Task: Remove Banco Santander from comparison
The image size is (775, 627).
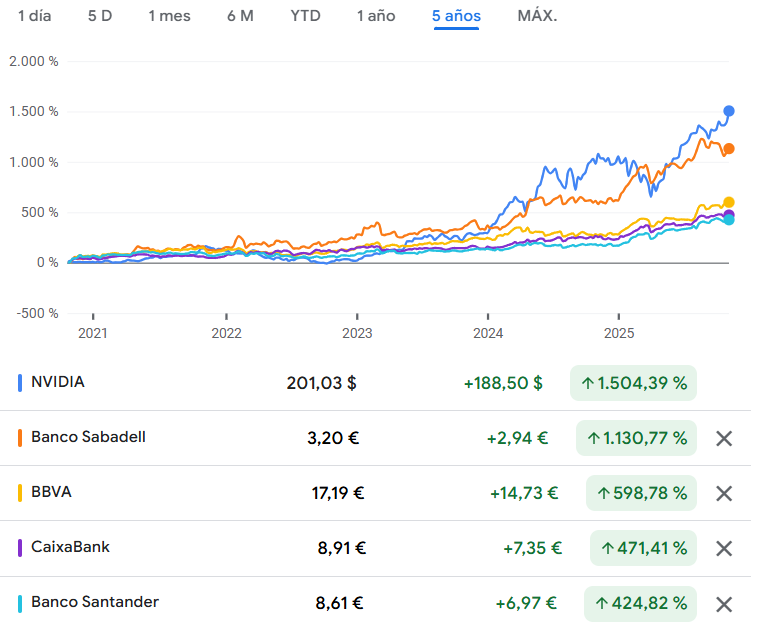Action: [x=725, y=604]
